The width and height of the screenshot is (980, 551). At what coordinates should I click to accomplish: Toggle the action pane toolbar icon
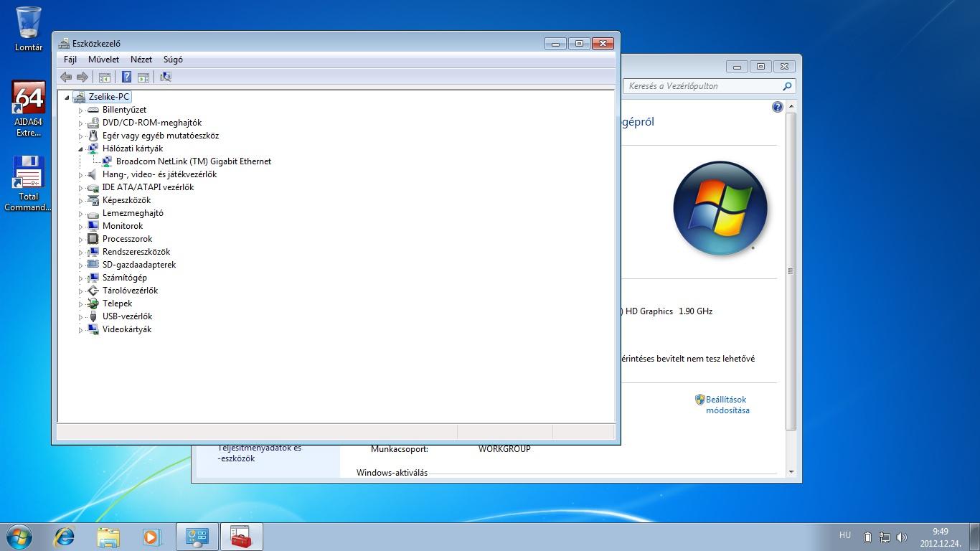point(143,77)
